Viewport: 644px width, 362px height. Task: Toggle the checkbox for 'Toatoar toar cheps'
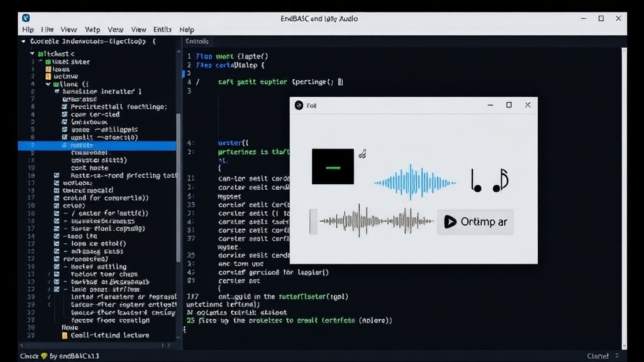(x=57, y=274)
